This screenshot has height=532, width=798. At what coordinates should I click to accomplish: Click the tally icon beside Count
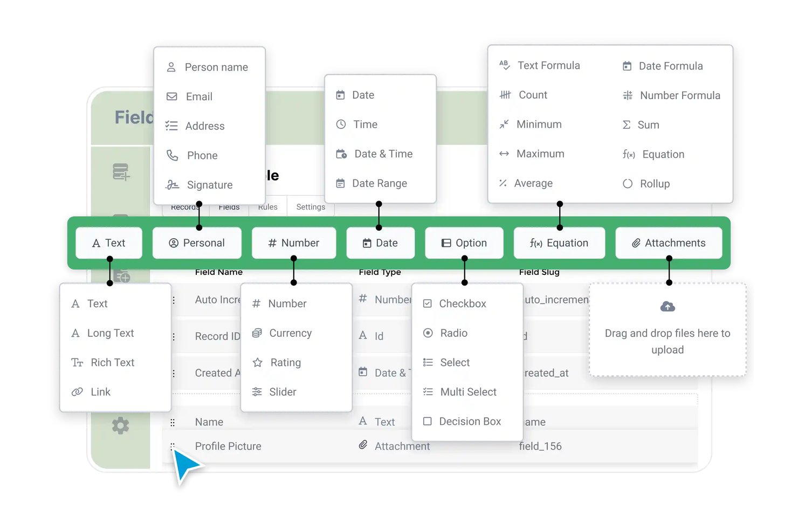pos(505,95)
